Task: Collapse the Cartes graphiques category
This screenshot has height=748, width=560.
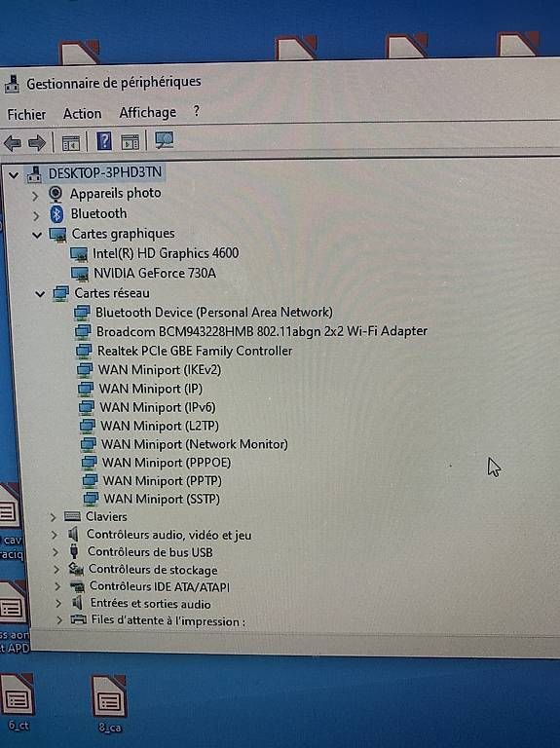Action: [x=37, y=235]
